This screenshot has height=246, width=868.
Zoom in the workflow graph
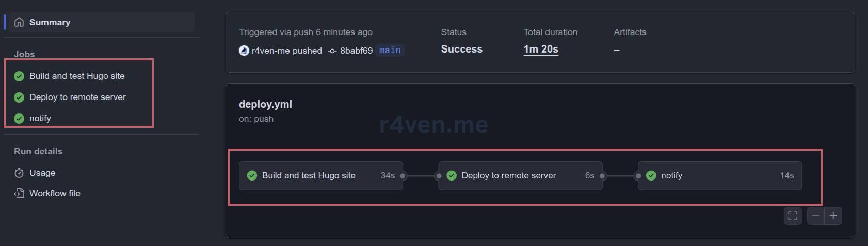click(833, 216)
